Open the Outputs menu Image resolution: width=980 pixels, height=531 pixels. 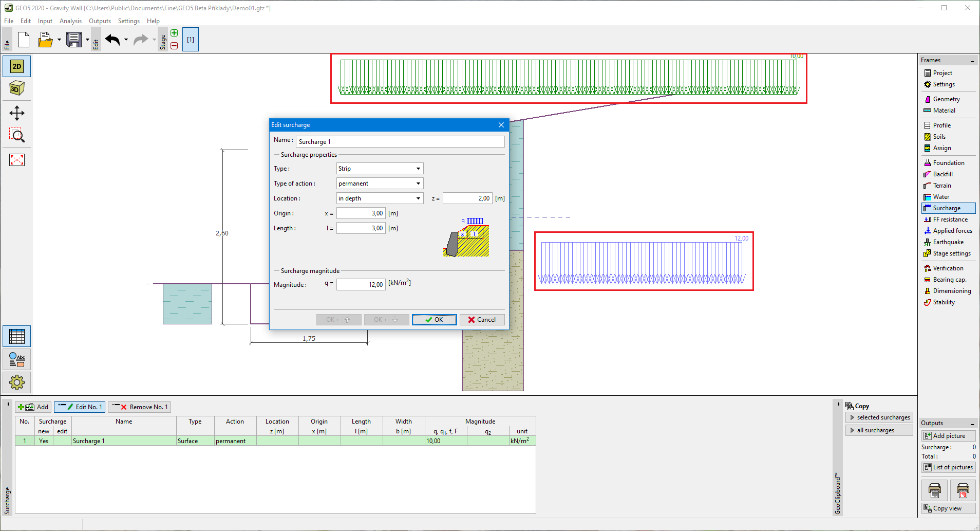click(100, 21)
